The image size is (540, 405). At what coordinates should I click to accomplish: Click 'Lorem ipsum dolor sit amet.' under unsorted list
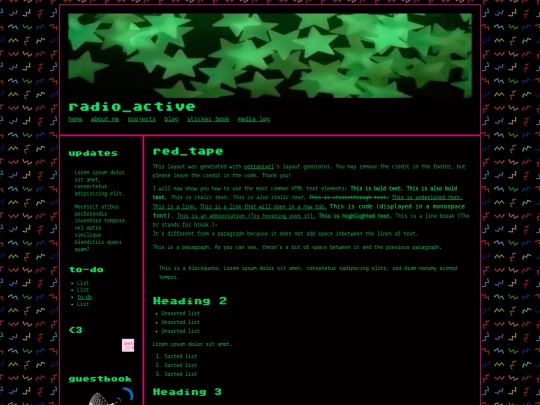192,344
